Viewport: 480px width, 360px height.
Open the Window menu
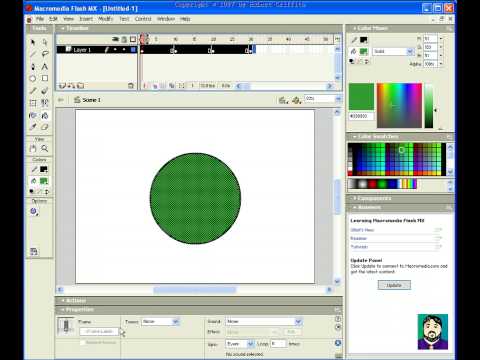pyautogui.click(x=166, y=19)
